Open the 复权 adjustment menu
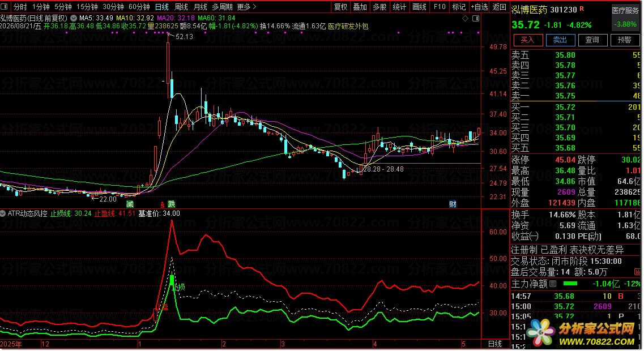 click(340, 7)
